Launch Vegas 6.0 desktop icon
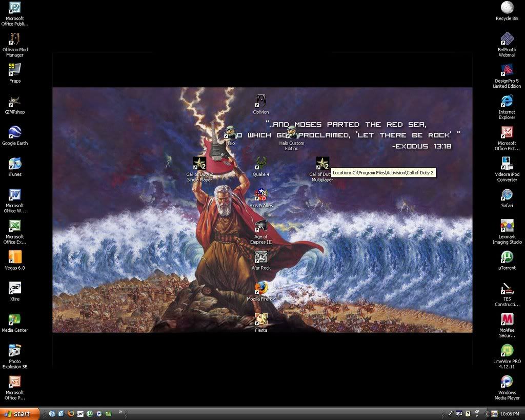The width and height of the screenshot is (525, 420). [15, 260]
